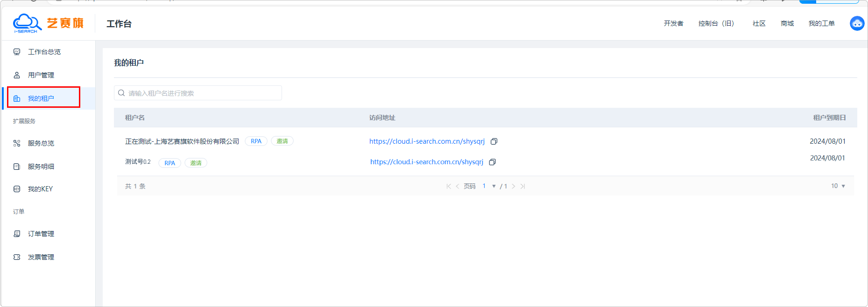Click 邀请 for 测试号0.2 tenant

click(x=196, y=163)
